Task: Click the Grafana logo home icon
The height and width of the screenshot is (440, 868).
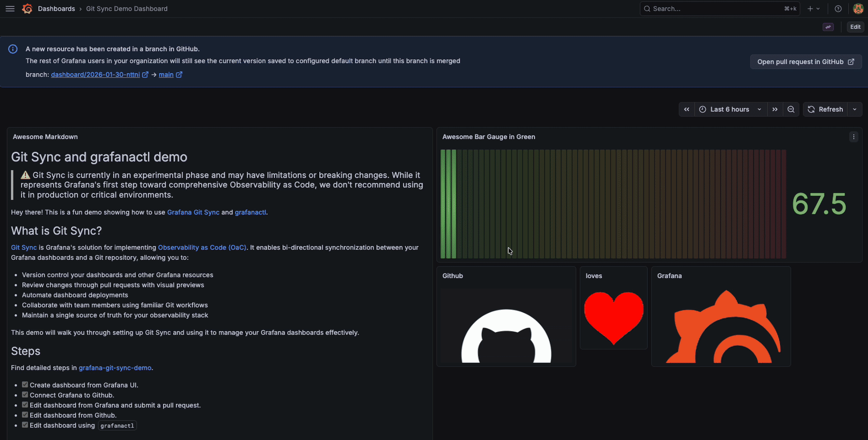Action: (27, 9)
